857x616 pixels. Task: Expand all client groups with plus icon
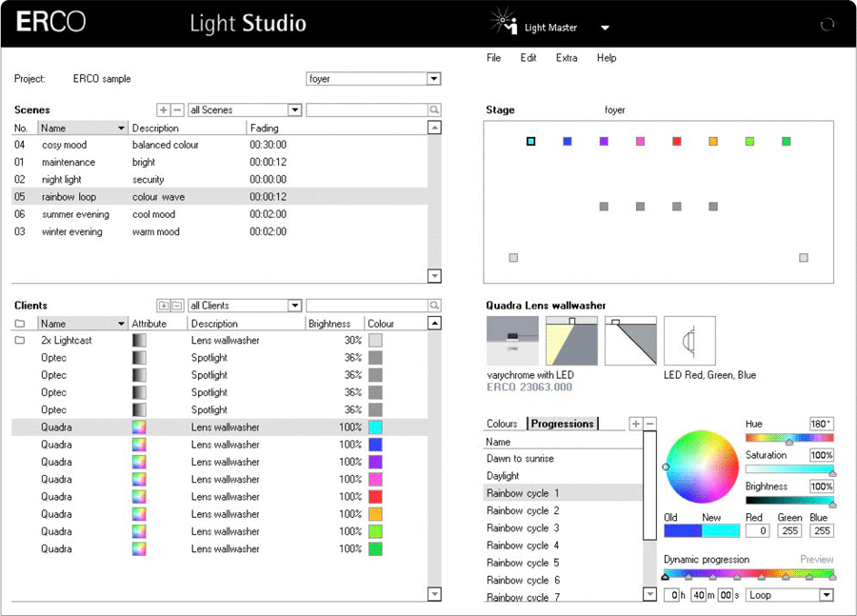[x=163, y=306]
